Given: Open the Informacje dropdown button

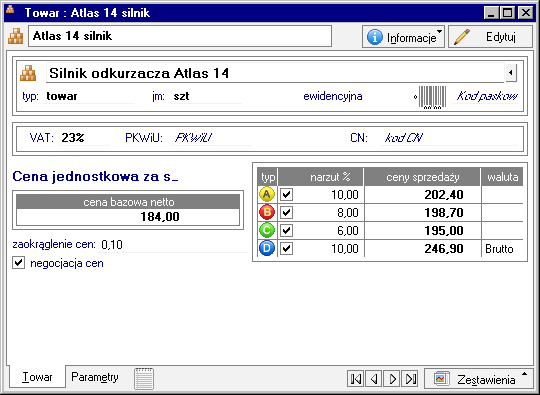Looking at the screenshot, I should (403, 37).
